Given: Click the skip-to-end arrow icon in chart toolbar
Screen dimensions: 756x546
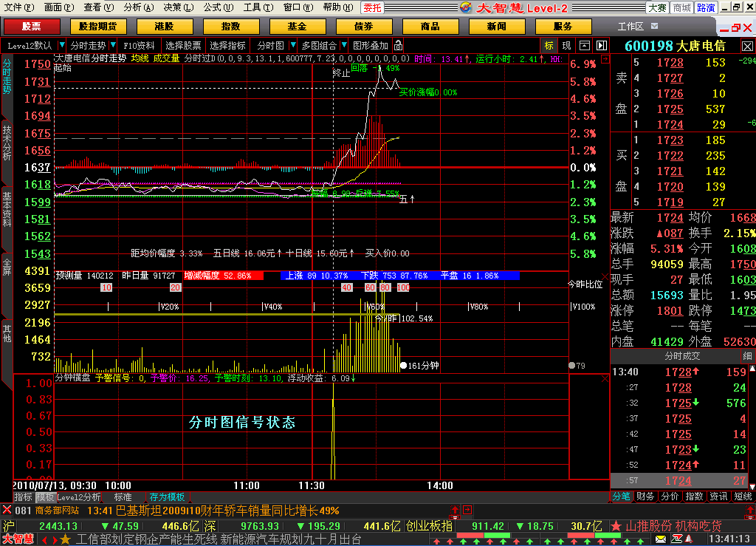Looking at the screenshot, I should click(x=602, y=45).
